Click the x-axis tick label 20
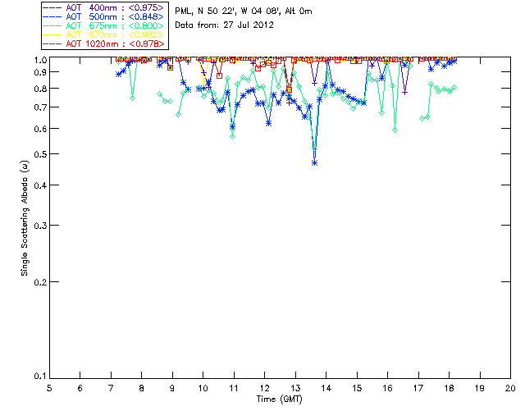 click(x=510, y=388)
